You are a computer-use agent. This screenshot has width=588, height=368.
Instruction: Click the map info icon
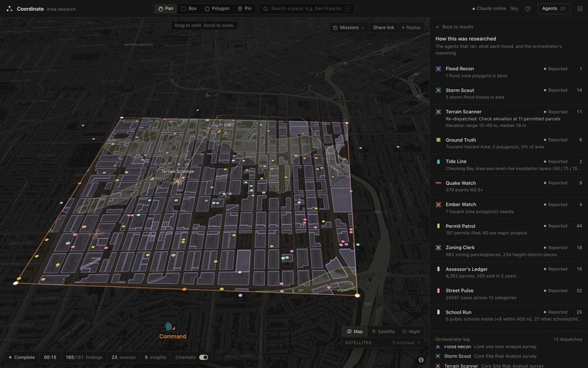point(421,360)
